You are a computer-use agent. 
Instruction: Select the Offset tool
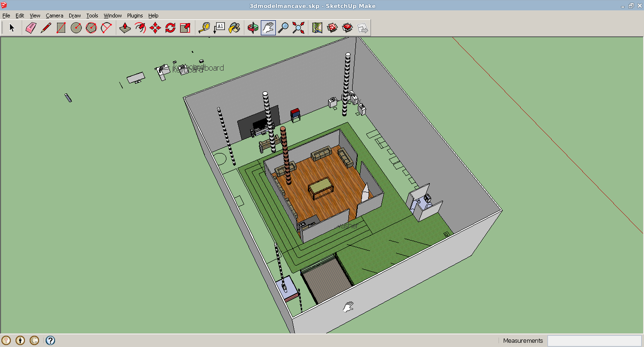point(140,28)
